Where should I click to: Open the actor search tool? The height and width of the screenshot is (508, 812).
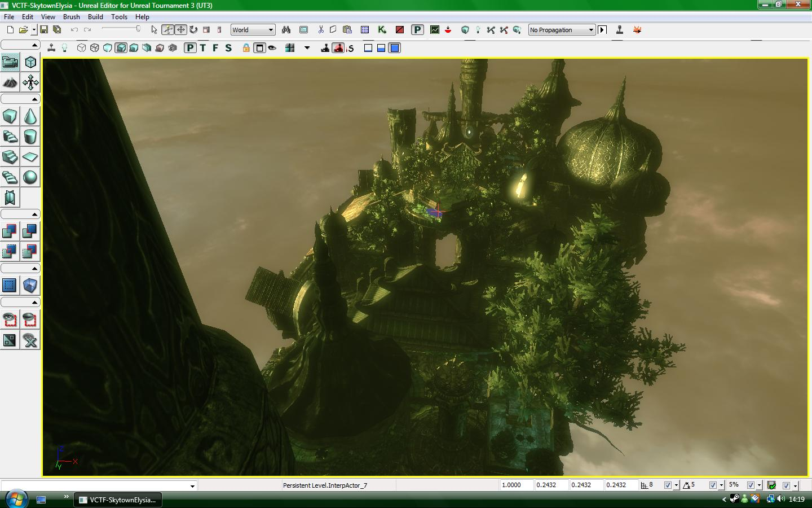click(286, 29)
